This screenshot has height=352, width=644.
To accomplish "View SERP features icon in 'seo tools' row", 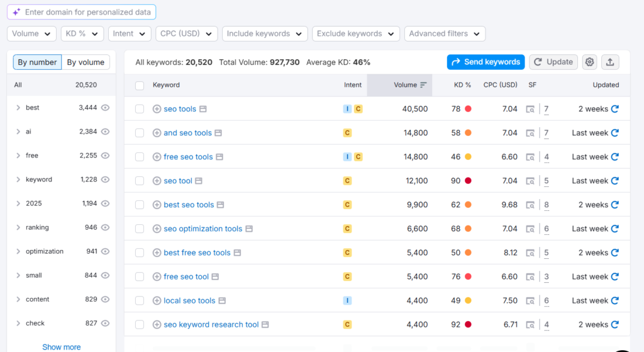I will click(x=530, y=109).
